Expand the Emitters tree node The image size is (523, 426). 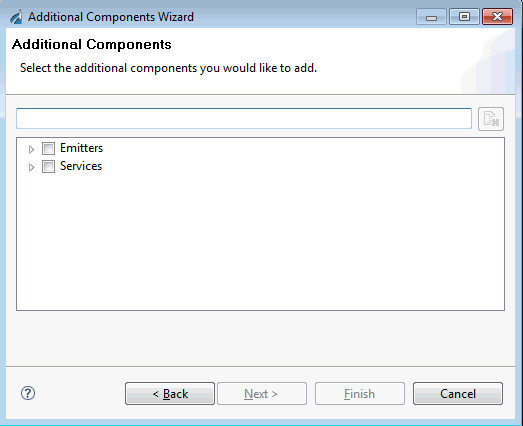click(31, 149)
